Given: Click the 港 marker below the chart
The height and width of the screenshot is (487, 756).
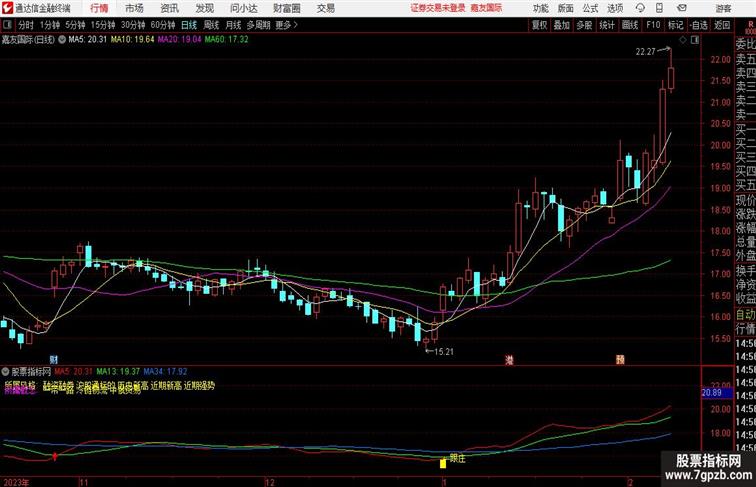Looking at the screenshot, I should click(509, 360).
